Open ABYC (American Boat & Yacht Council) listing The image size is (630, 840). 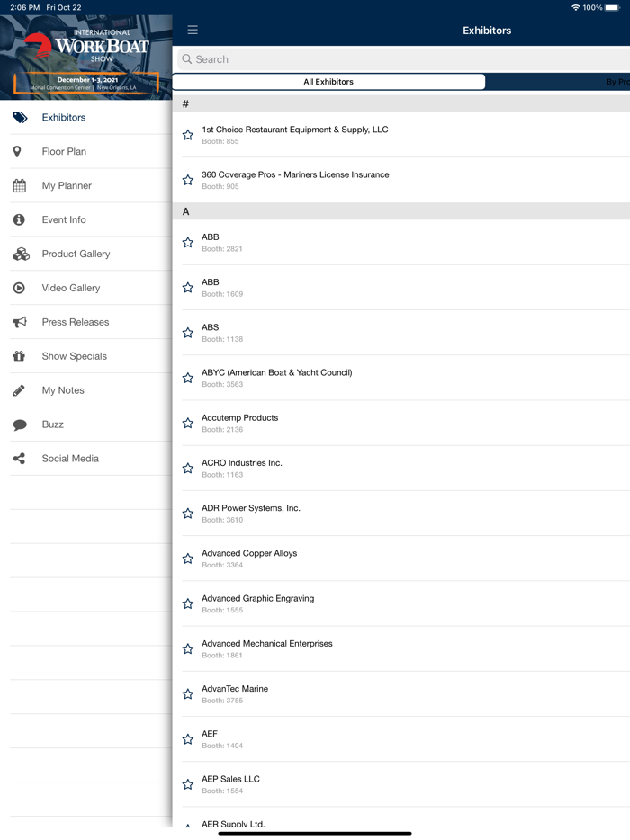(276, 373)
